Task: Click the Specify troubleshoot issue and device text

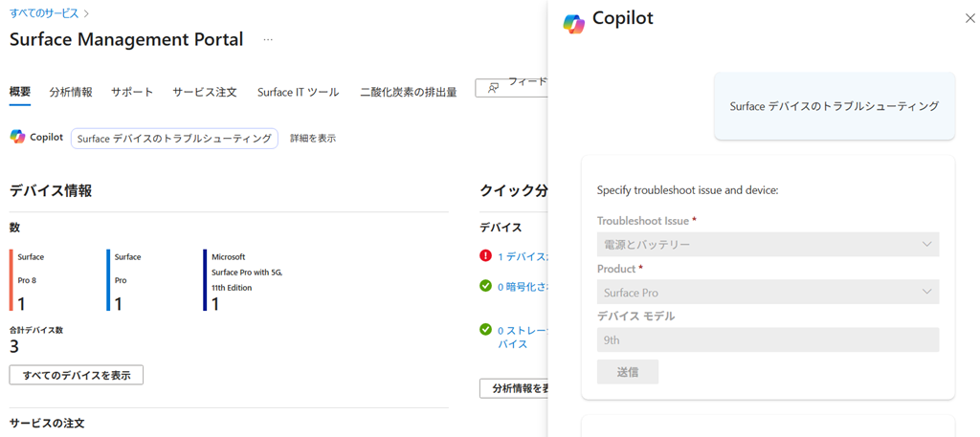Action: point(687,190)
